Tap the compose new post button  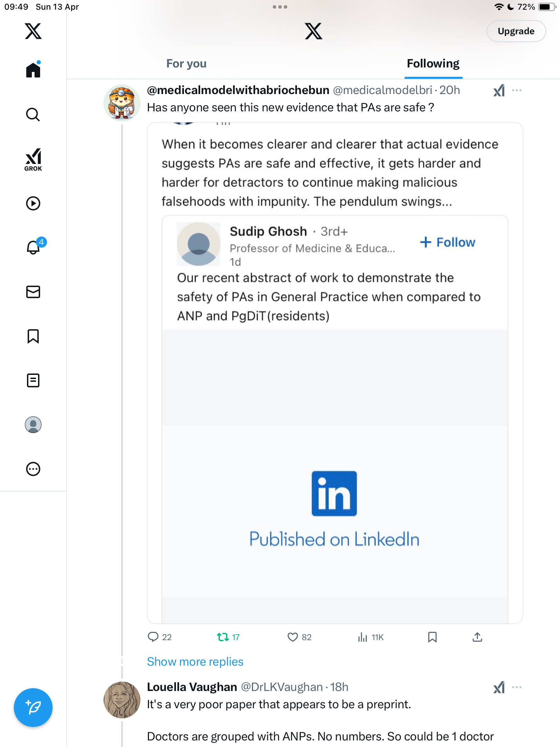(33, 708)
